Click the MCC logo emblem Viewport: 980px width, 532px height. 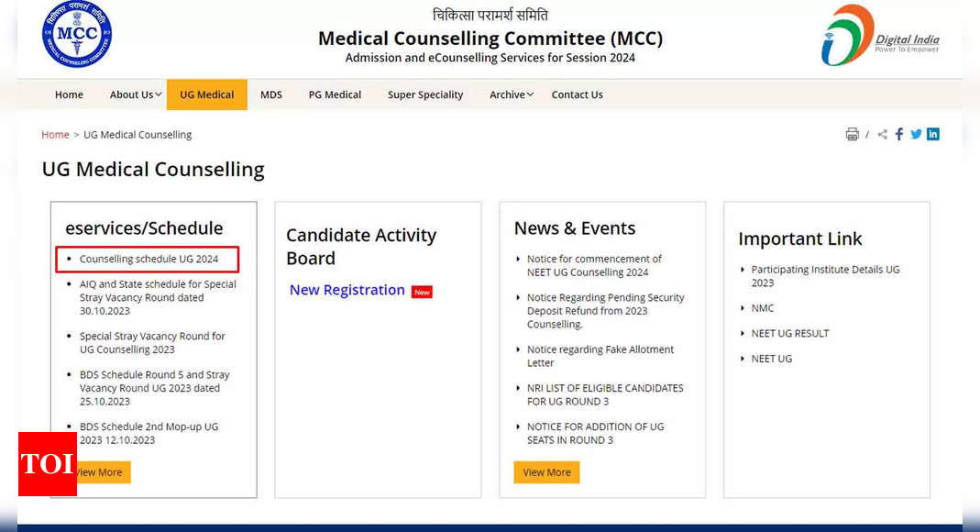click(x=77, y=35)
